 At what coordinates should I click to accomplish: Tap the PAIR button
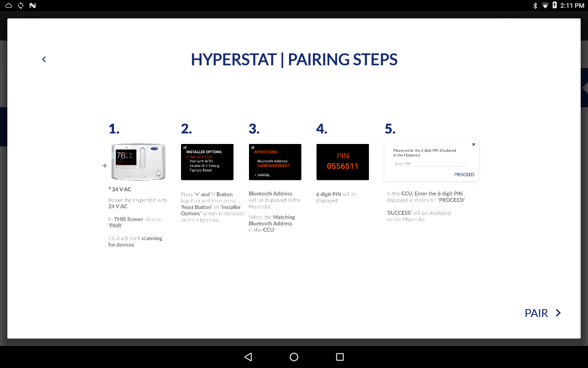(x=536, y=313)
